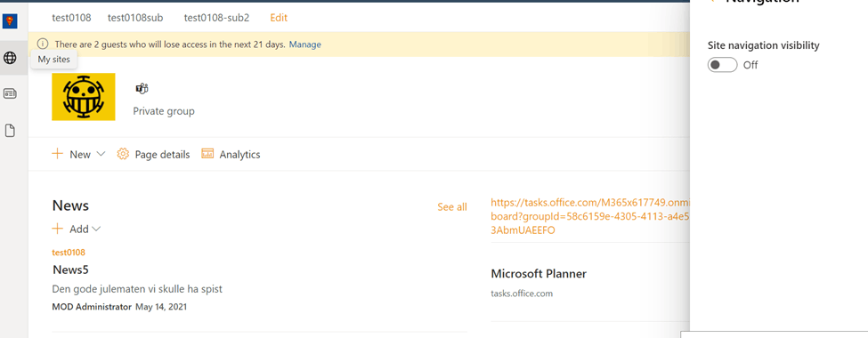Open the tasks.office.com Planner URL link
Screen dimensions: 868x338
[x=590, y=216]
